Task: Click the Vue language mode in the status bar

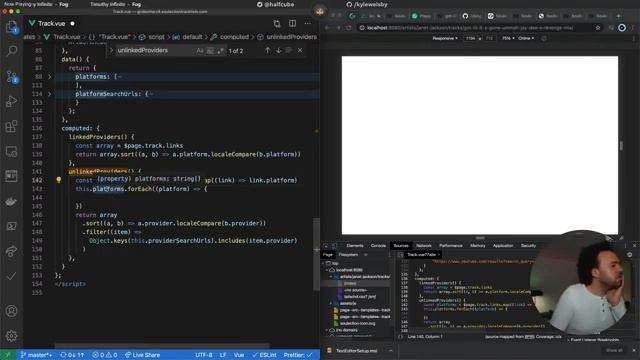Action: 239,355
